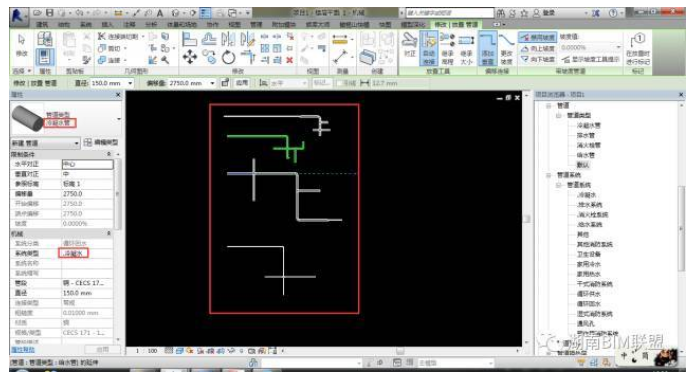Screen dimensions: 690x375
Task: Collapse the Pipes (管道) node in browser
Action: click(x=549, y=106)
